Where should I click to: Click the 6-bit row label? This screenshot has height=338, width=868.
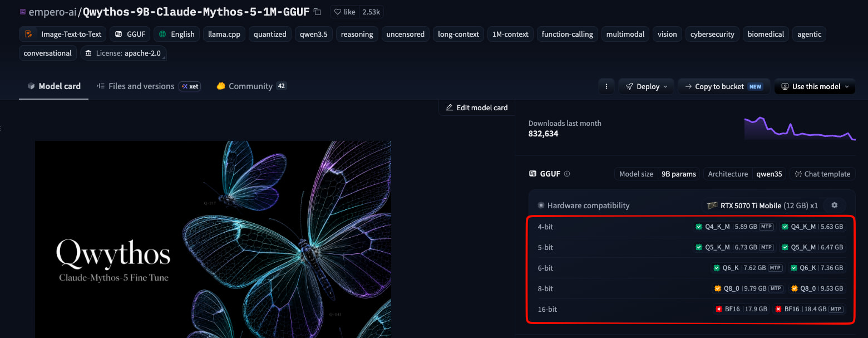pos(545,268)
